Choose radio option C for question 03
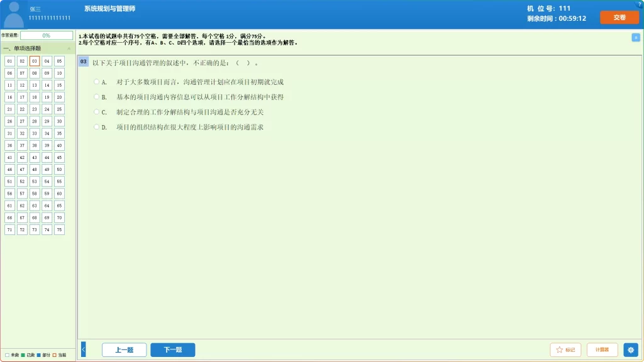The width and height of the screenshot is (644, 362). tap(96, 112)
